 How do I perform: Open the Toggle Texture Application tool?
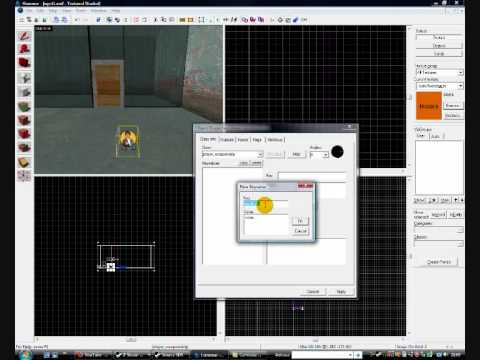click(x=24, y=107)
